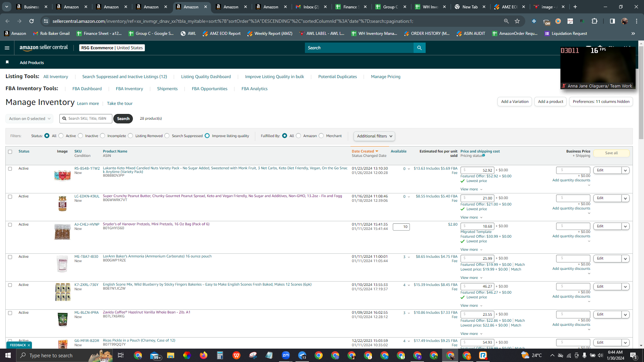Check the box for SKU RS-8548-1TW2
This screenshot has height=362, width=644.
(x=10, y=169)
